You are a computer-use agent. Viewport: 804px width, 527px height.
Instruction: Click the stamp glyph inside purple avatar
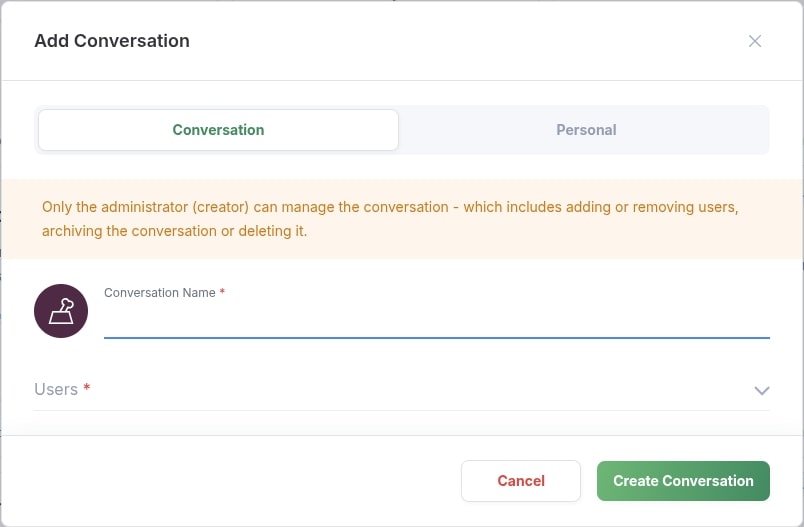(61, 312)
